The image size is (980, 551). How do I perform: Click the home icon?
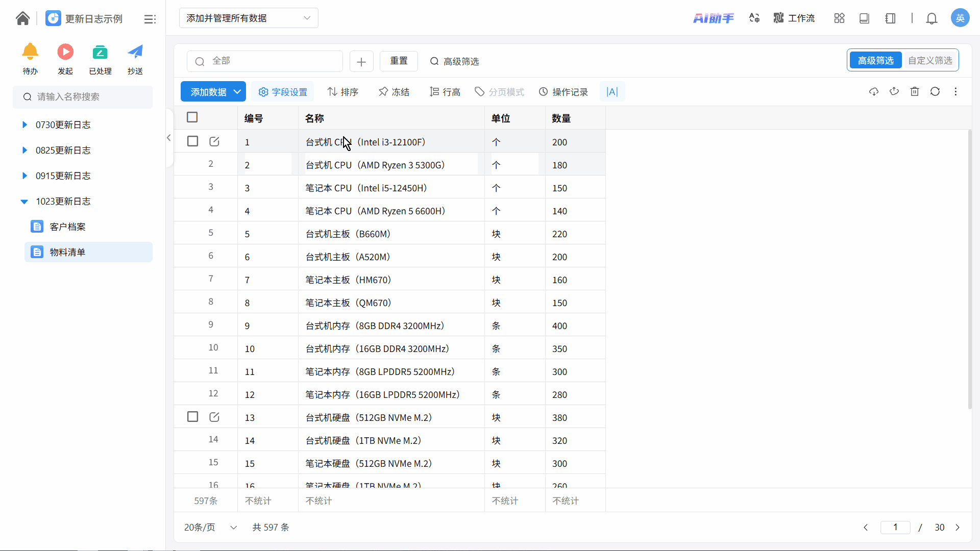coord(22,18)
